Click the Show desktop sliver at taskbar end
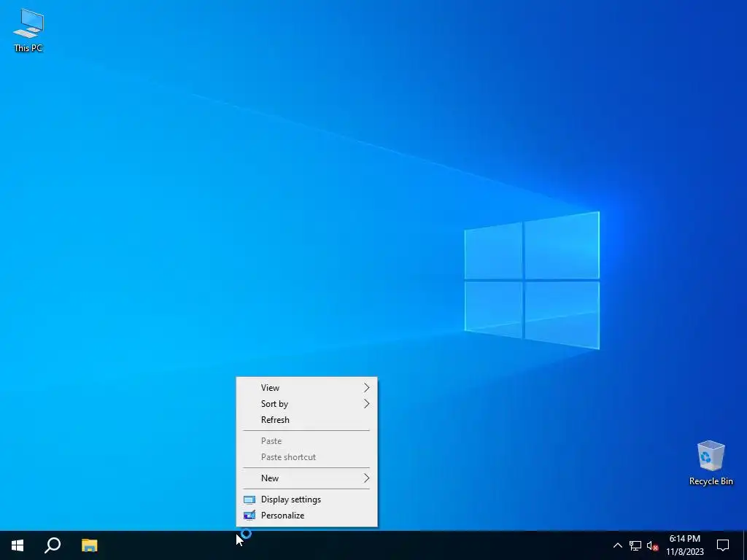747x560 pixels. 745,545
